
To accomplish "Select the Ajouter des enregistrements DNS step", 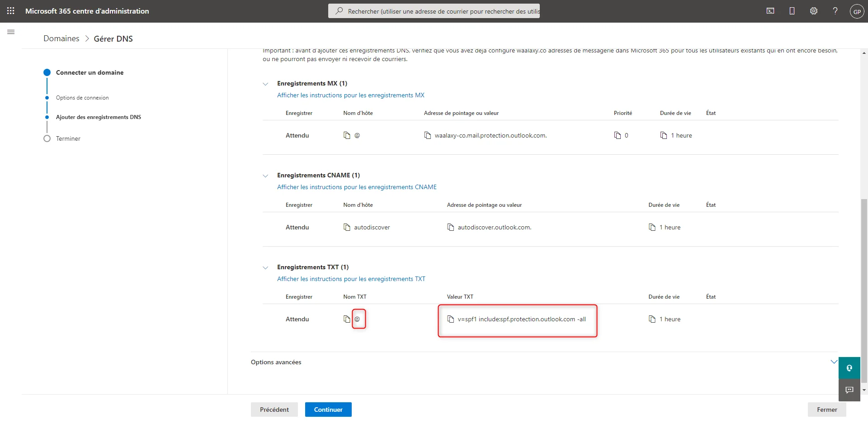I will tap(99, 117).
